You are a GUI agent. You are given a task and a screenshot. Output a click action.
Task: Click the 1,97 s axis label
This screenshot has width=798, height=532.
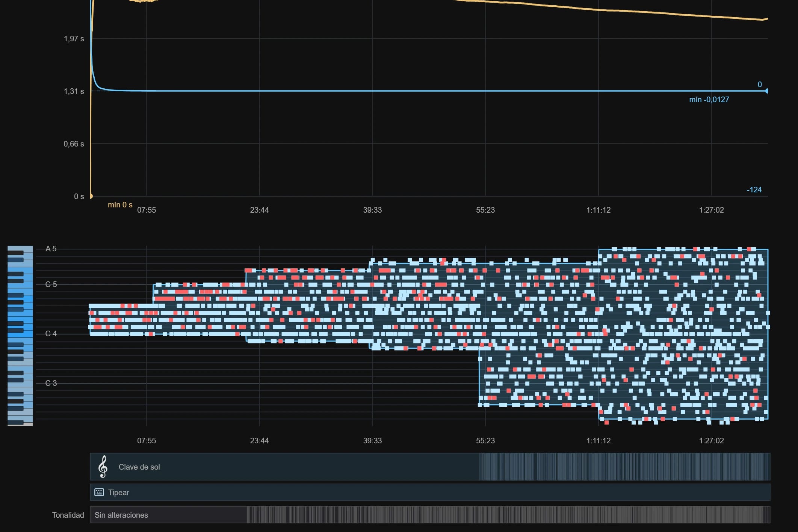(74, 39)
